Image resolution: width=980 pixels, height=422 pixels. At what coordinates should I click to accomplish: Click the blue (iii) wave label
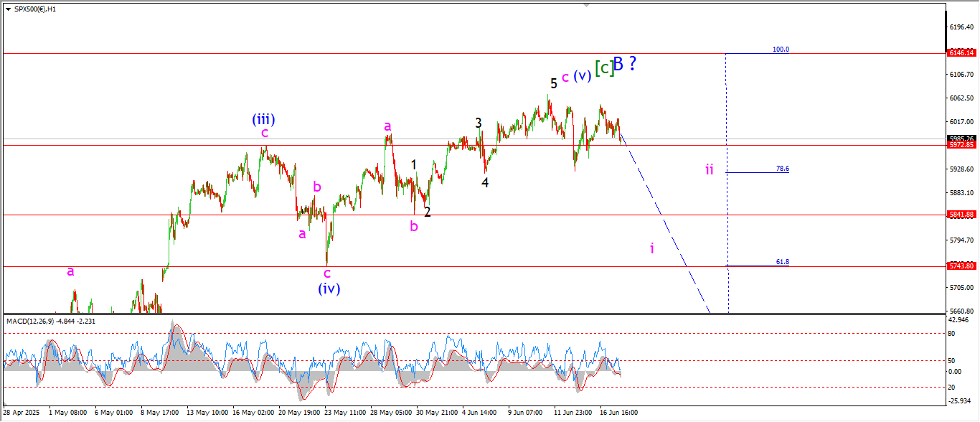(263, 119)
